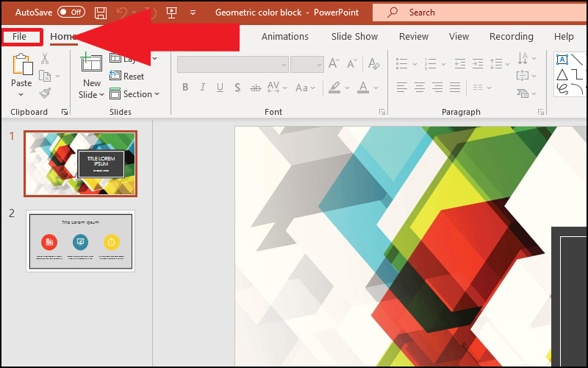
Task: Open the Section dropdown menu
Action: pyautogui.click(x=135, y=94)
